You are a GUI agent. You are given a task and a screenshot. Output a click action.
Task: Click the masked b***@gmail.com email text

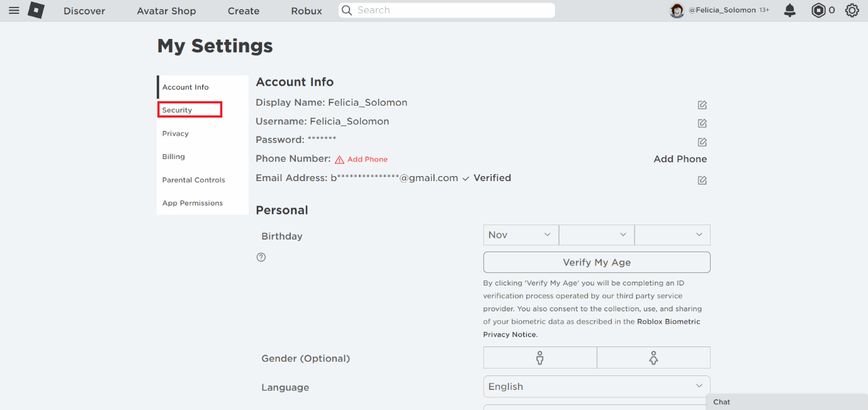395,178
